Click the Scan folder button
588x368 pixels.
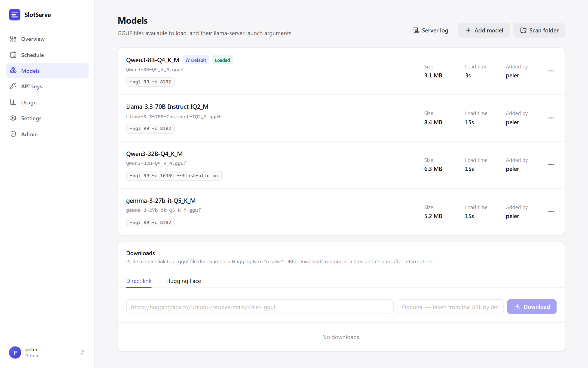coord(539,30)
